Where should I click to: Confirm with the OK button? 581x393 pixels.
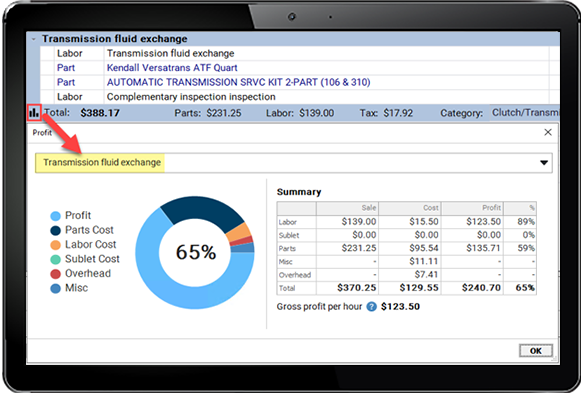tap(536, 351)
